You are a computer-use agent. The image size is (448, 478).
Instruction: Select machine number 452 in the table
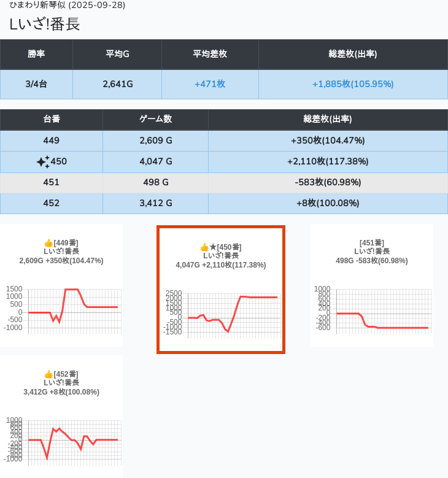click(x=52, y=203)
